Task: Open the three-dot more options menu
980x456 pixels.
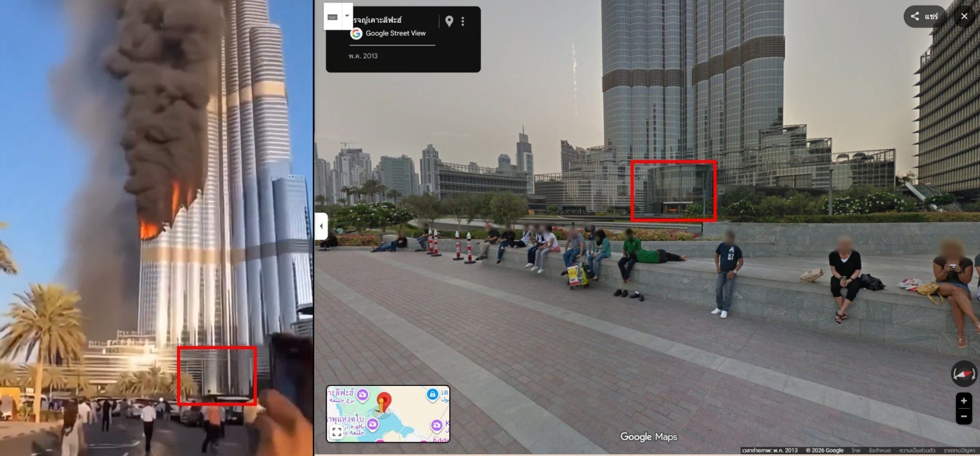Action: point(463,22)
